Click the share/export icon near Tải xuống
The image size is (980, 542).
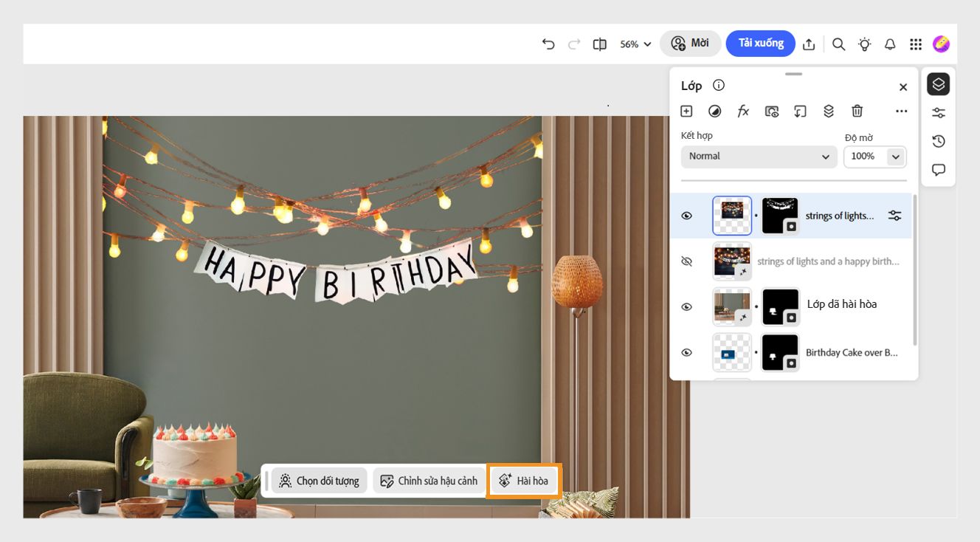(x=809, y=44)
